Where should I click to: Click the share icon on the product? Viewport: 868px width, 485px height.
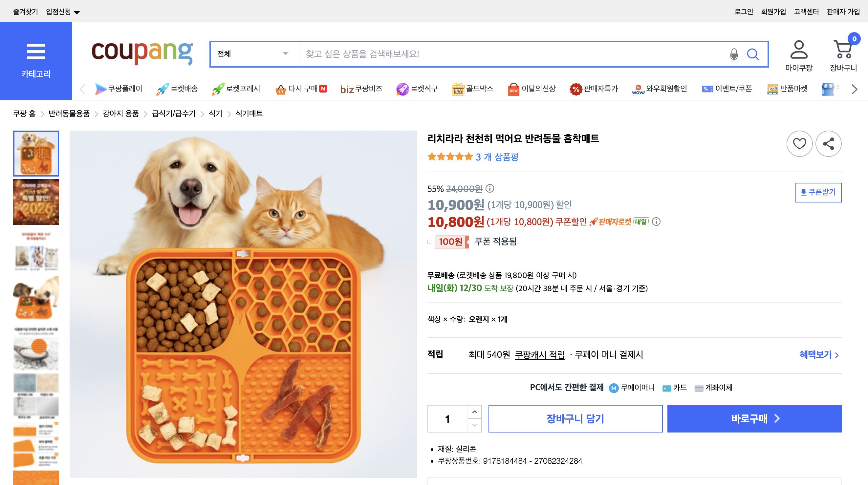point(829,144)
